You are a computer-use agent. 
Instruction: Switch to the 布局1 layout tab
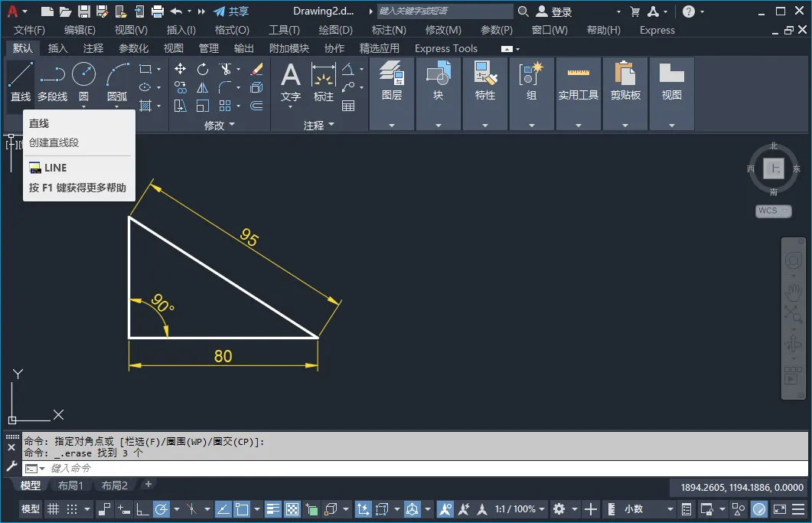coord(70,485)
